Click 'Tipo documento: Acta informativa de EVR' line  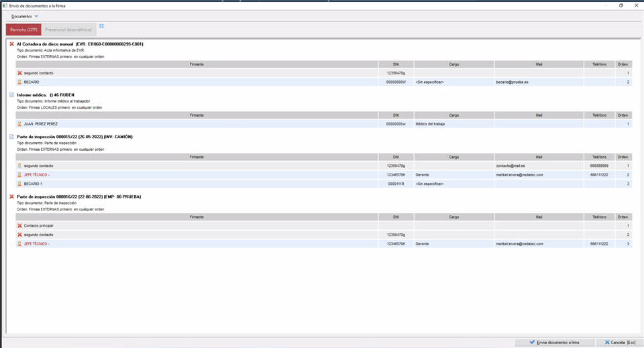[x=50, y=50]
